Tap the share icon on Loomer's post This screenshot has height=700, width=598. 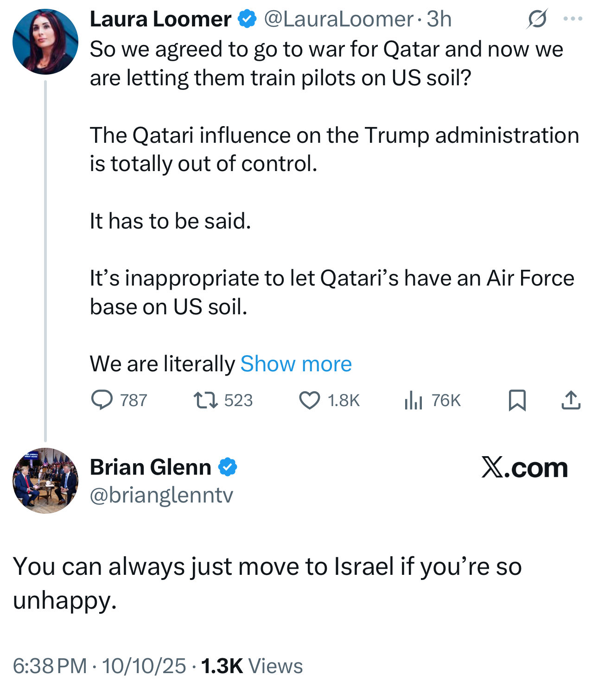click(x=571, y=400)
